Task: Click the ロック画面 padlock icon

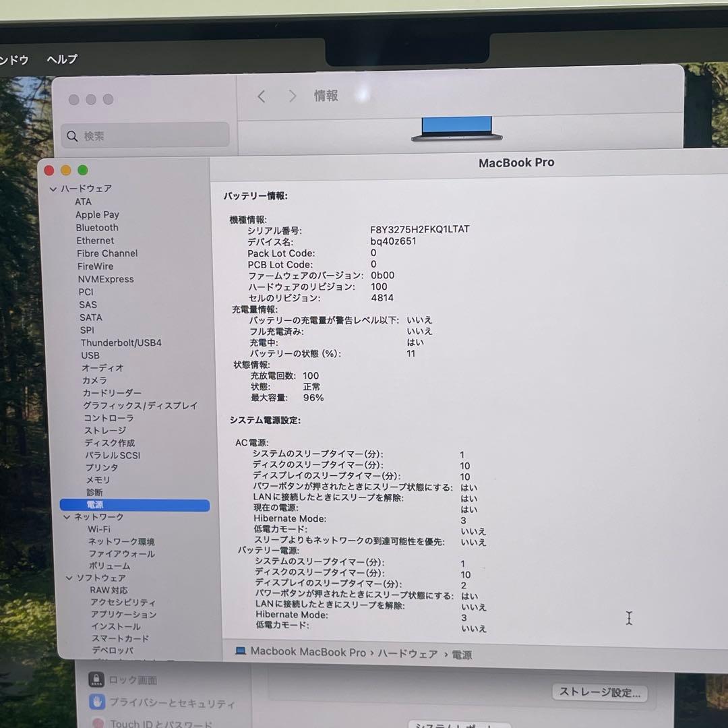Action: (96, 680)
